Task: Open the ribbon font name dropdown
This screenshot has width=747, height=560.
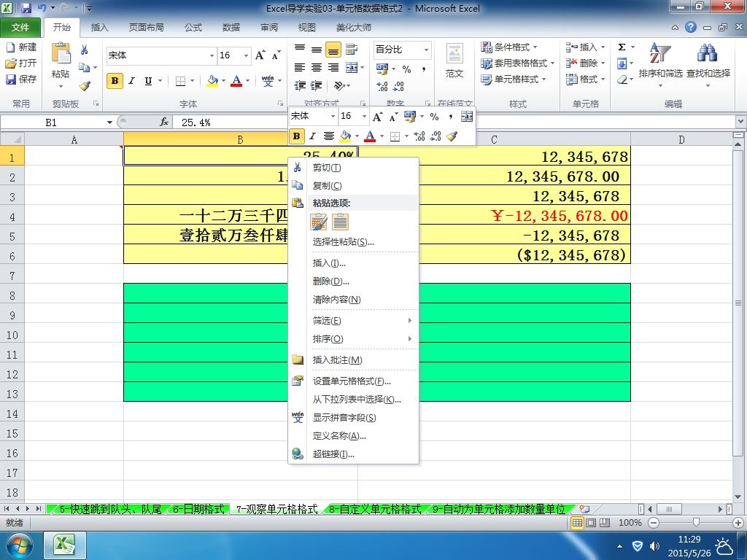Action: pyautogui.click(x=212, y=55)
